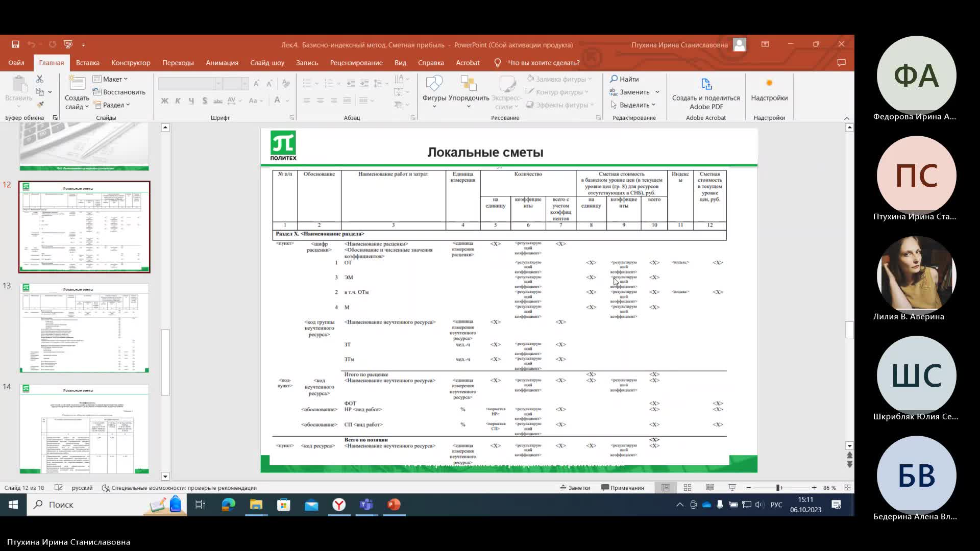This screenshot has height=551, width=980.
Task: Switch to reading view icon
Action: pyautogui.click(x=710, y=488)
